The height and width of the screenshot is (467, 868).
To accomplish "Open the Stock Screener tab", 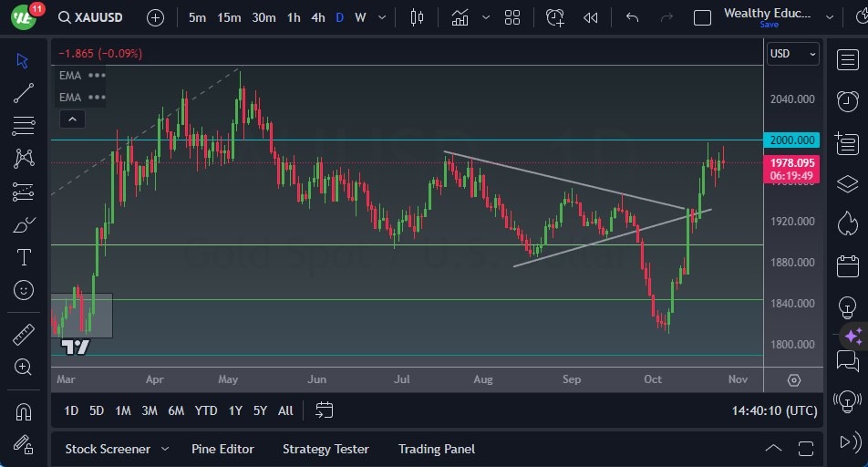I will [x=108, y=450].
